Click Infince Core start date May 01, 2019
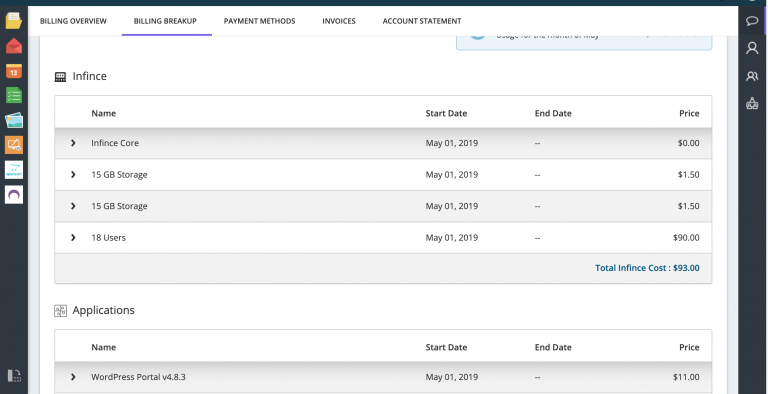Viewport: 768px width, 394px height. (x=452, y=143)
